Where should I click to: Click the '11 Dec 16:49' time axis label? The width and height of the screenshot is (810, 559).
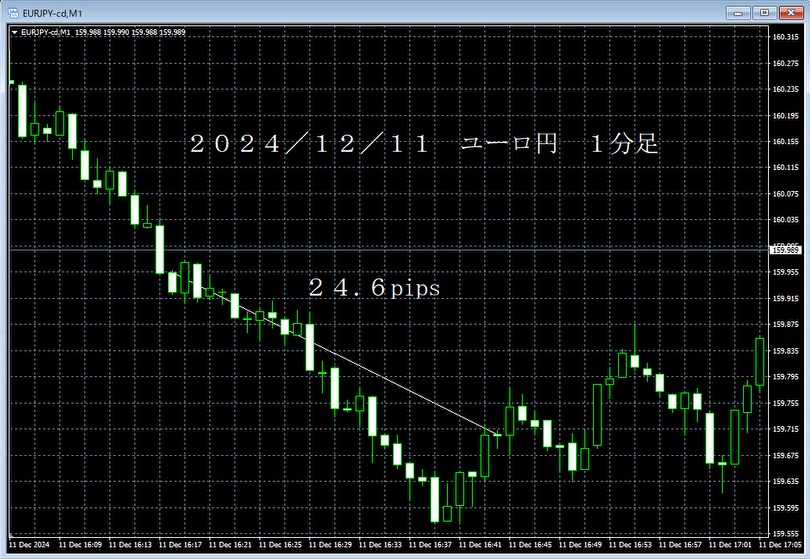coord(580,545)
